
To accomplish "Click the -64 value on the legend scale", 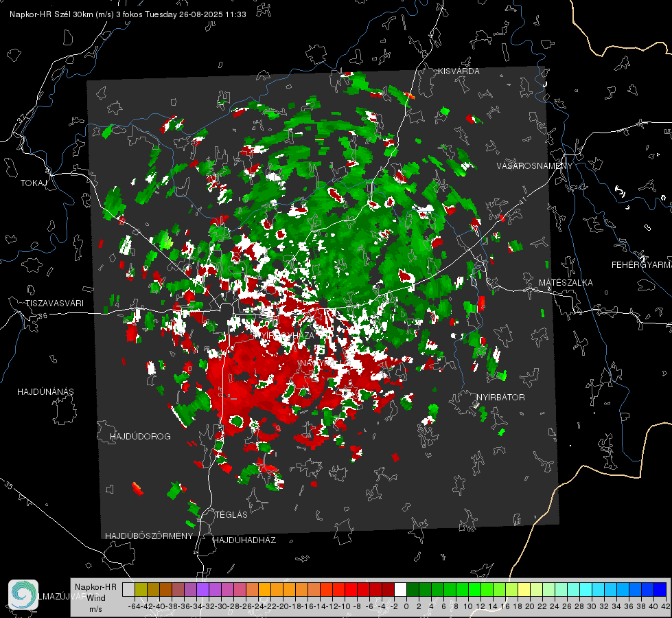I will click(x=134, y=606).
